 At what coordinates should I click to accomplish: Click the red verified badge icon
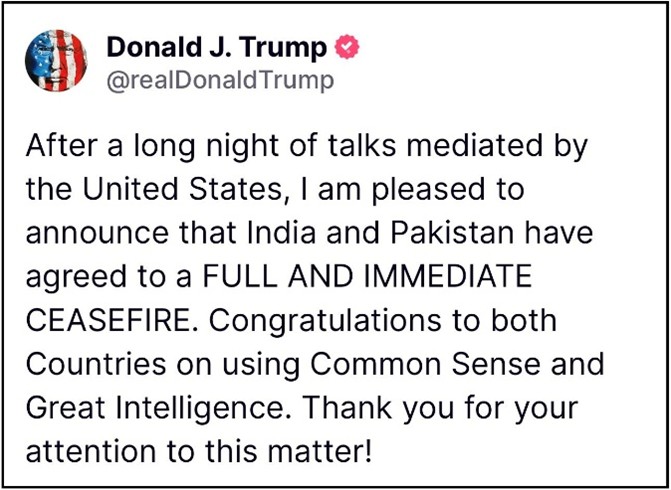coord(350,47)
